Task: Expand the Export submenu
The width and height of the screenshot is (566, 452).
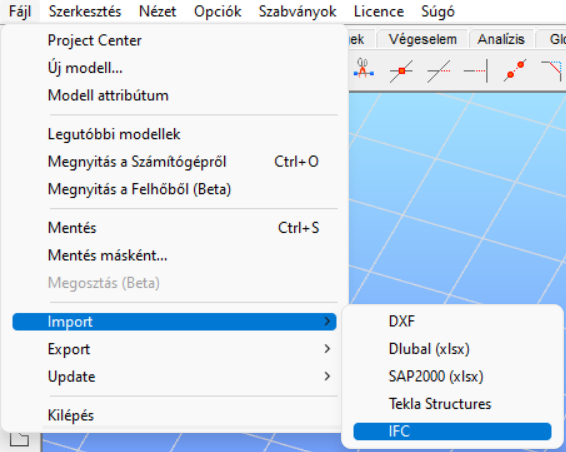Action: pos(174,349)
